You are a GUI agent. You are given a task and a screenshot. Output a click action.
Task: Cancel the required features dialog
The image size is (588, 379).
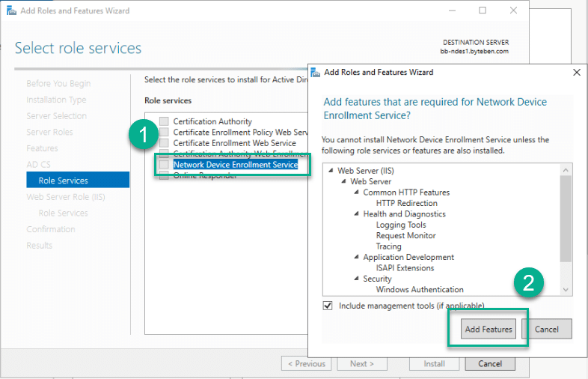coord(546,329)
